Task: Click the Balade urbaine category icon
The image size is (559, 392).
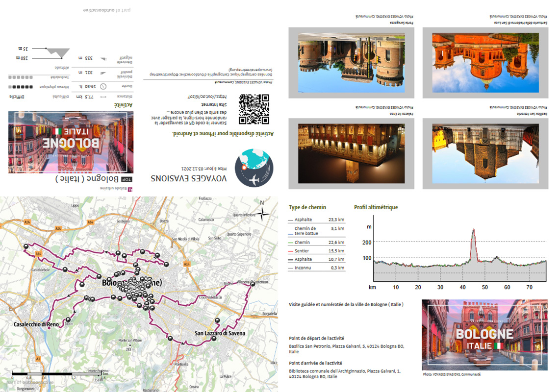Action: (130, 189)
